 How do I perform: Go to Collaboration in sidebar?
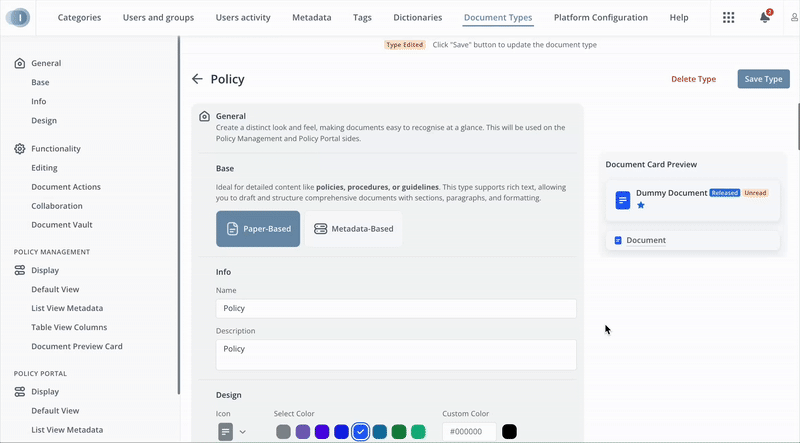pos(57,206)
